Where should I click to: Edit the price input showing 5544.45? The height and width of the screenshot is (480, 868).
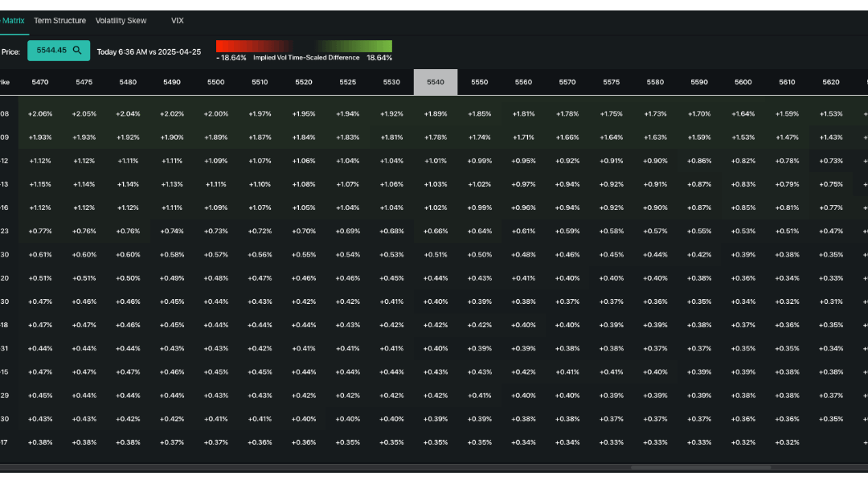(x=50, y=50)
